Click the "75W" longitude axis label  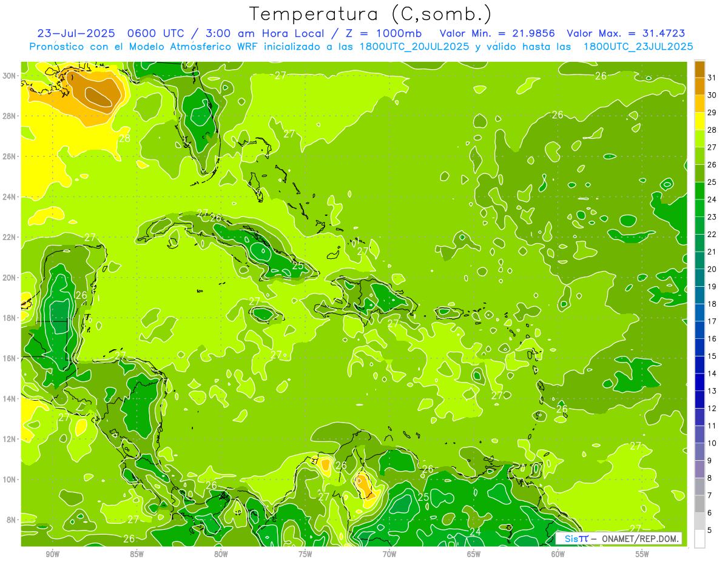coord(305,554)
